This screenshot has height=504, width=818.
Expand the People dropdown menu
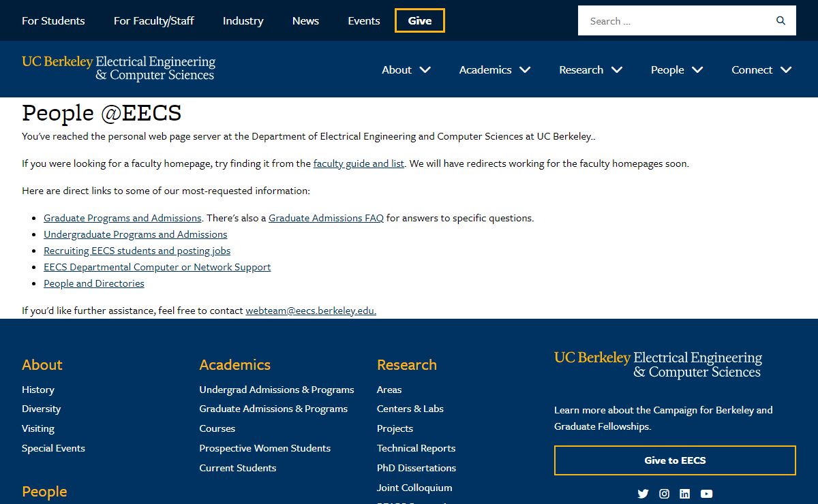coord(676,69)
